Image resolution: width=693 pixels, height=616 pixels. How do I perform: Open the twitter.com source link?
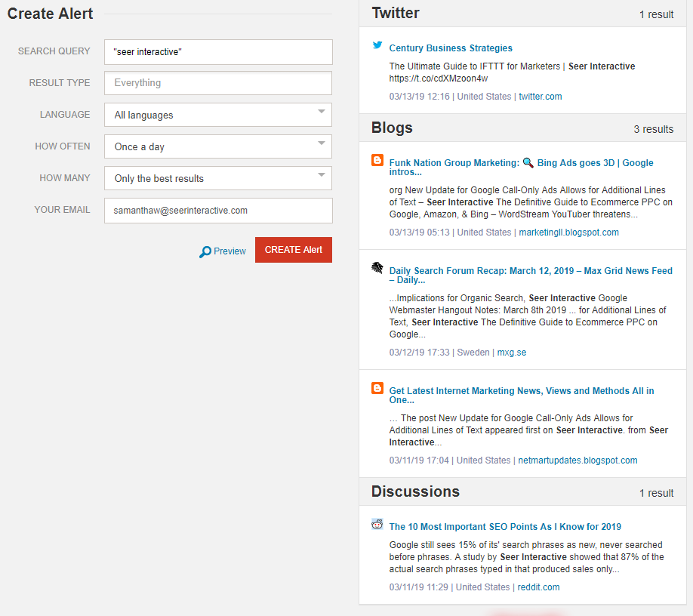tap(540, 97)
